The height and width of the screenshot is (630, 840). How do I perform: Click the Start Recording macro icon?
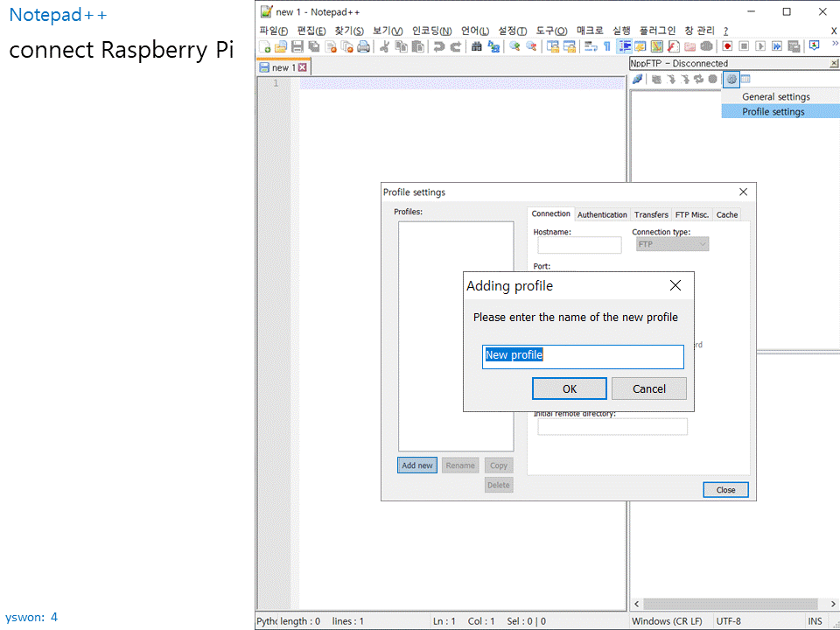pyautogui.click(x=727, y=46)
